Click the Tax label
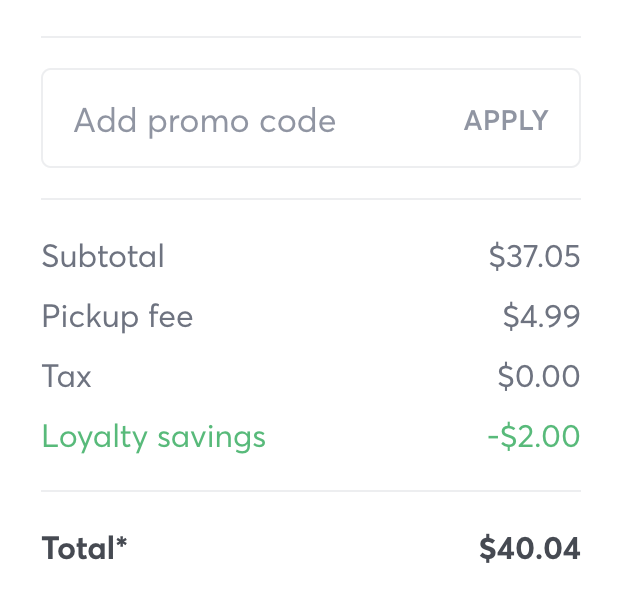The width and height of the screenshot is (627, 608). tap(66, 377)
